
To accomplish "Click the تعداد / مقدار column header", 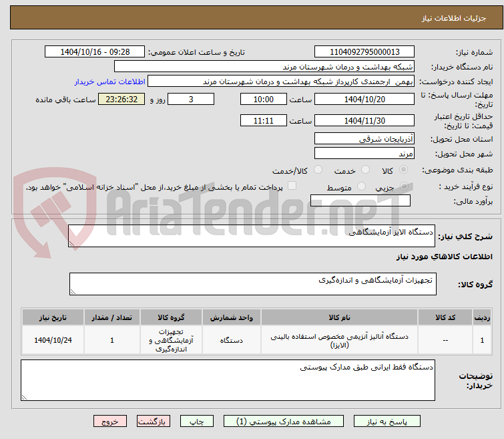I will (112, 317).
